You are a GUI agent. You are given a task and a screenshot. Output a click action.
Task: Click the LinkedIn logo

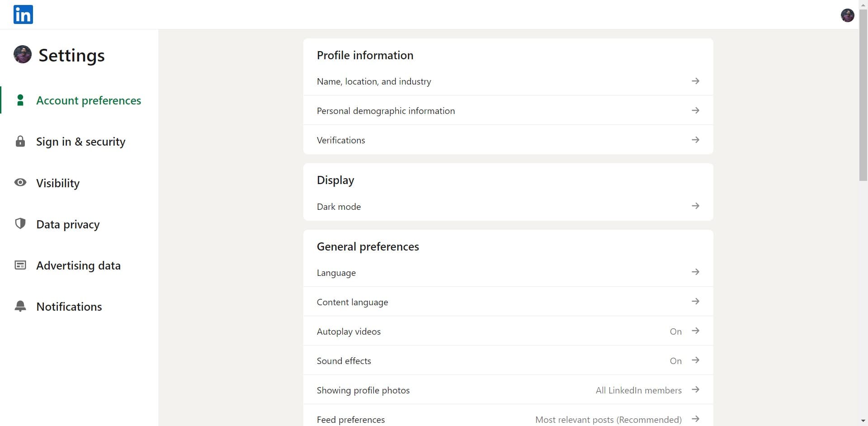coord(23,14)
